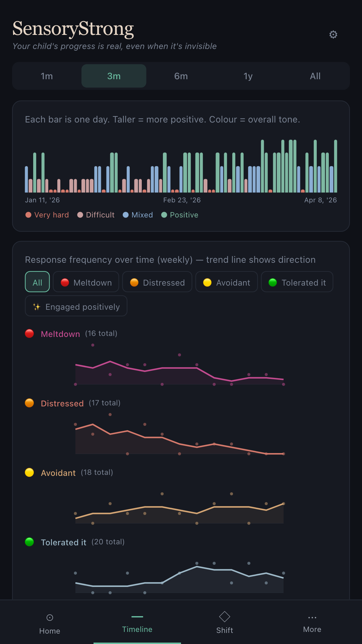Select the 3m time range
This screenshot has height=644, width=362.
[x=114, y=76]
